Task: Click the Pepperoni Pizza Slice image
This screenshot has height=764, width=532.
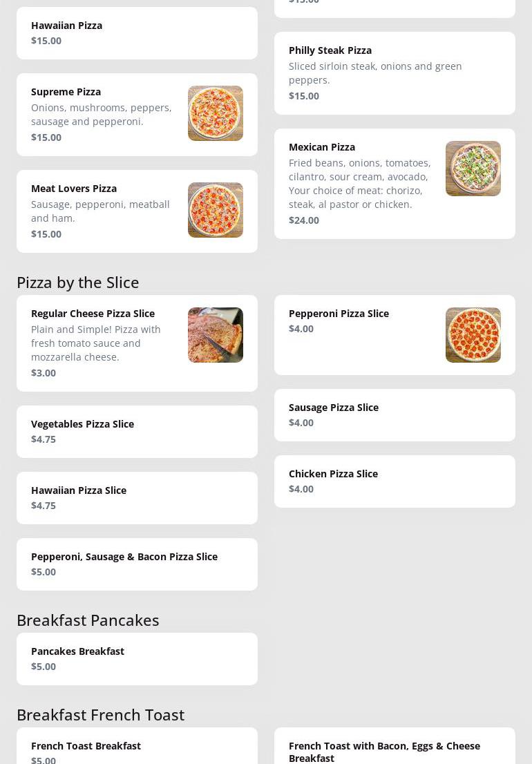Action: pos(473,335)
